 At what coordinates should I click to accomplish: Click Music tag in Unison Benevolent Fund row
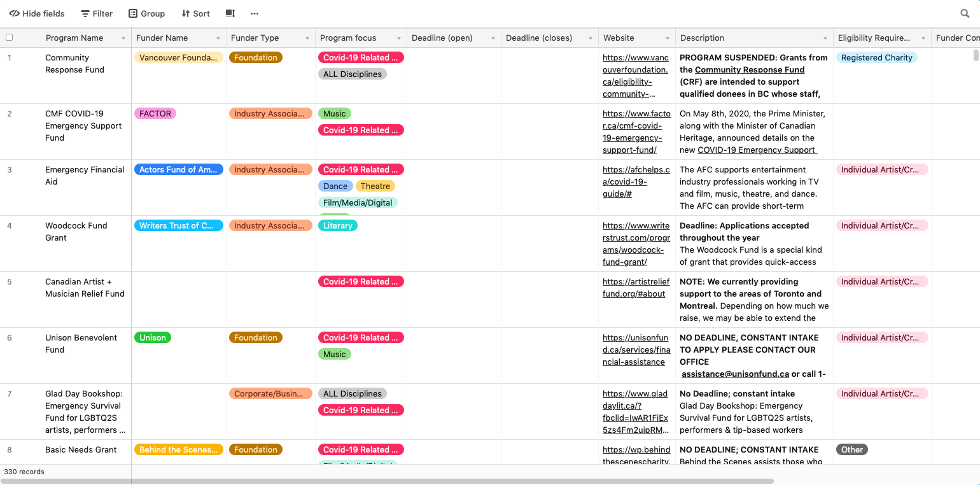click(335, 354)
